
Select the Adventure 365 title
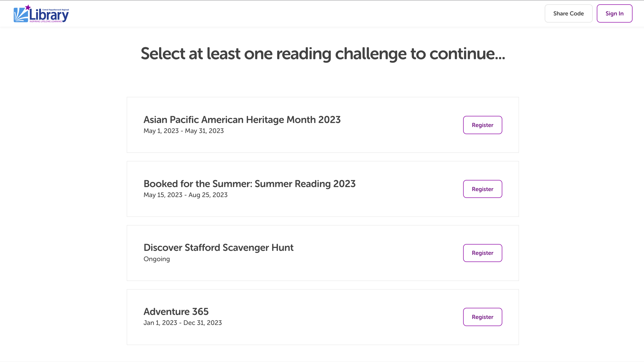click(x=176, y=312)
